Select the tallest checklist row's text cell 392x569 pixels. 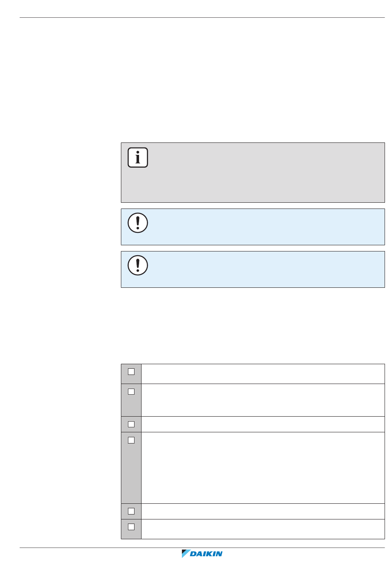(263, 468)
